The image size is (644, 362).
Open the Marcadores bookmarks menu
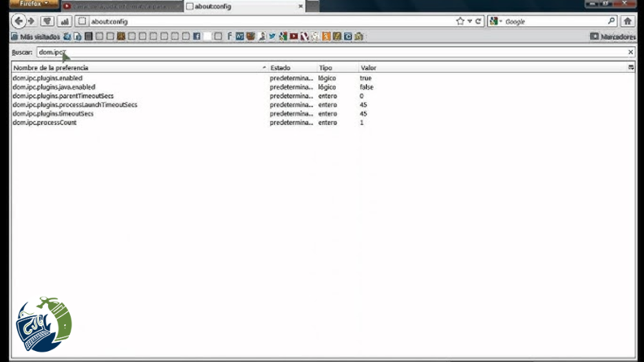(613, 36)
